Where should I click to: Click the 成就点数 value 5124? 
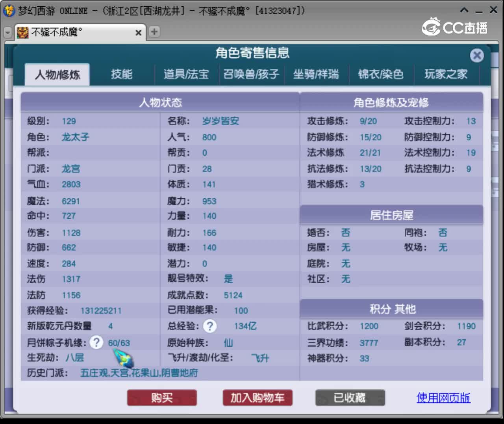[233, 296]
